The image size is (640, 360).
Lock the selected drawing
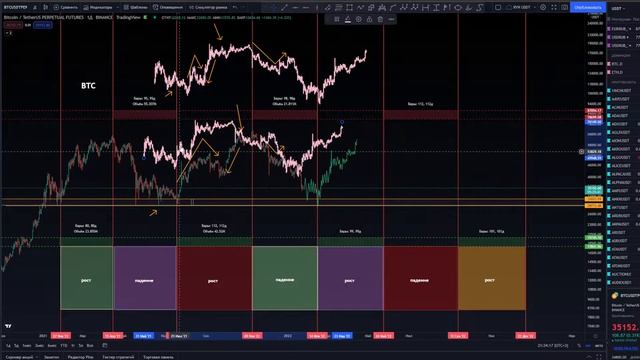tap(369, 19)
